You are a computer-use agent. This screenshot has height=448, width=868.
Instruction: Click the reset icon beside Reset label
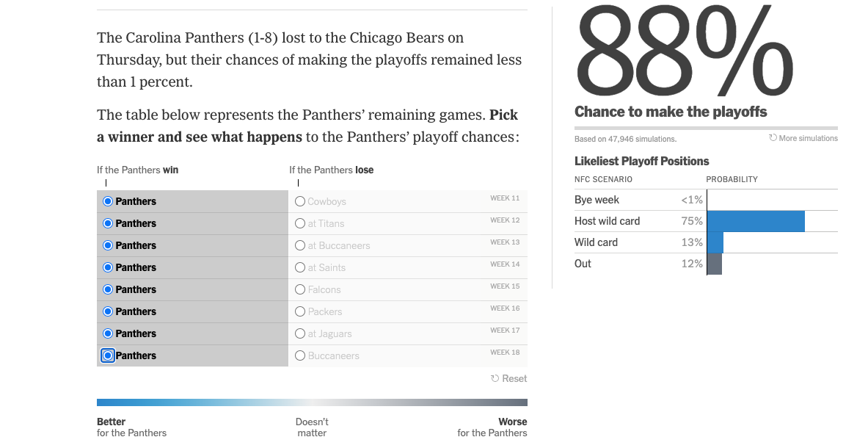495,377
